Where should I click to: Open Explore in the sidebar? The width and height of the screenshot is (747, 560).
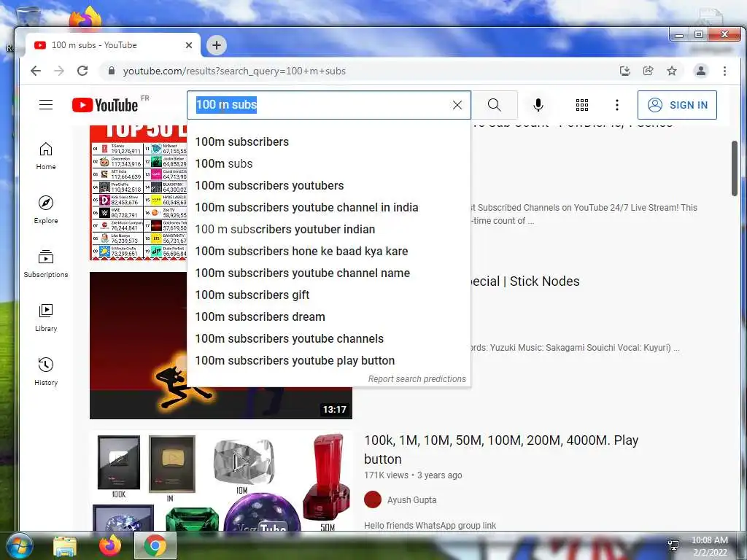pos(46,210)
